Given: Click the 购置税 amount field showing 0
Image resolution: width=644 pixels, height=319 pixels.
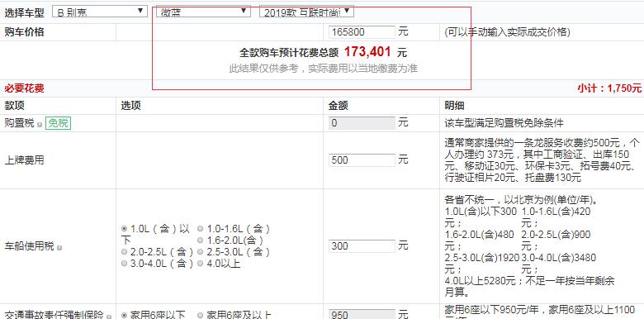Looking at the screenshot, I should pyautogui.click(x=362, y=123).
